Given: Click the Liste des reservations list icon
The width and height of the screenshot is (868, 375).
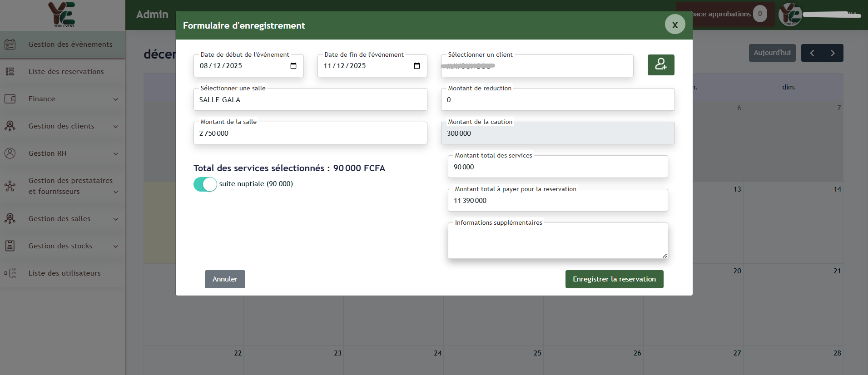Looking at the screenshot, I should [x=10, y=72].
